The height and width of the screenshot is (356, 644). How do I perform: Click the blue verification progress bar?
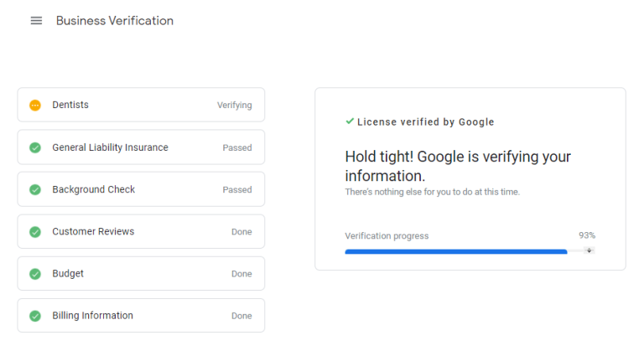point(456,251)
